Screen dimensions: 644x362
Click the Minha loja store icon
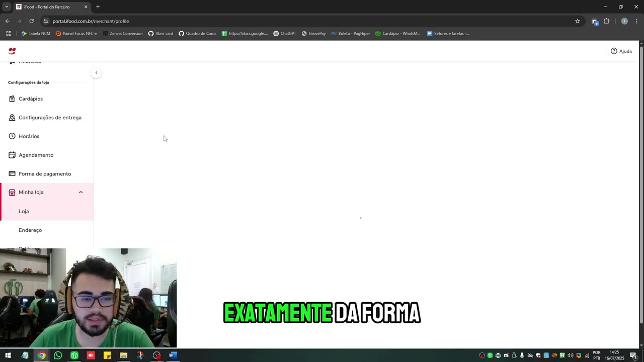(x=12, y=193)
